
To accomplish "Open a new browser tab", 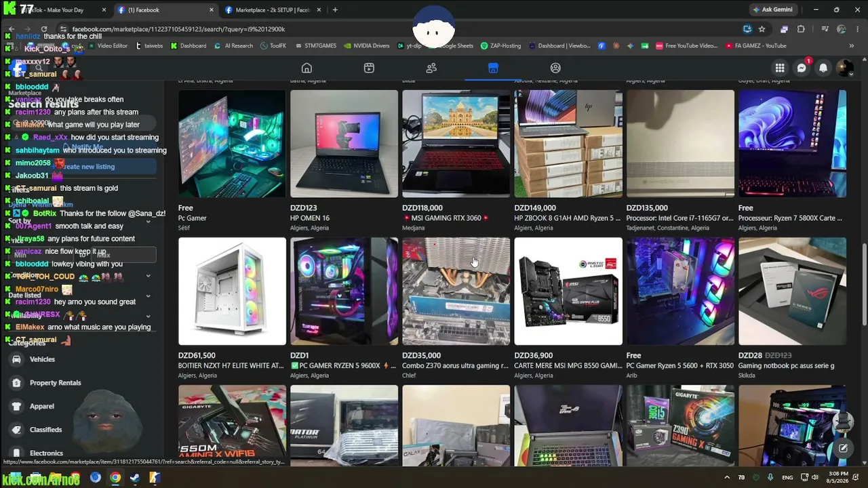I will [335, 10].
